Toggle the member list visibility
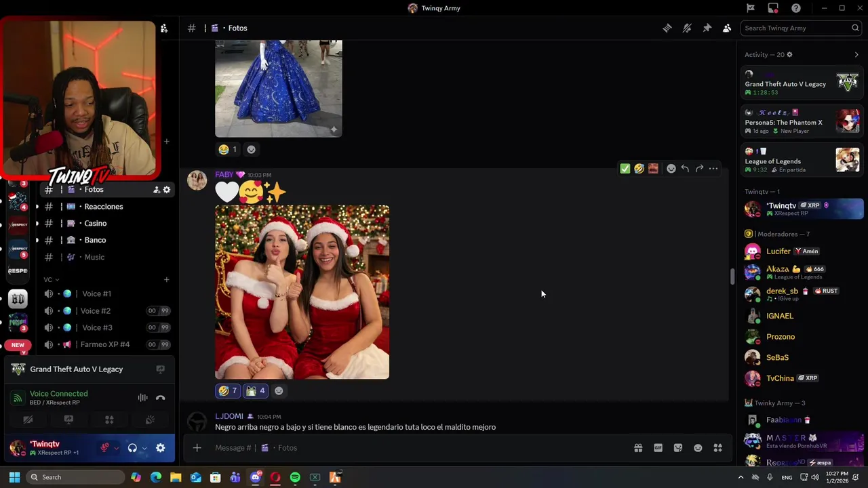Viewport: 868px width, 488px height. coord(726,28)
